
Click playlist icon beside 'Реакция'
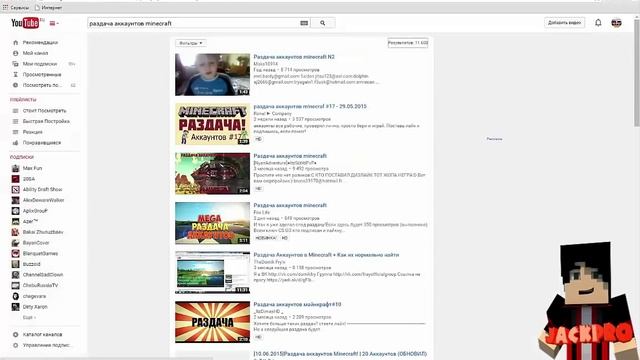[16, 132]
